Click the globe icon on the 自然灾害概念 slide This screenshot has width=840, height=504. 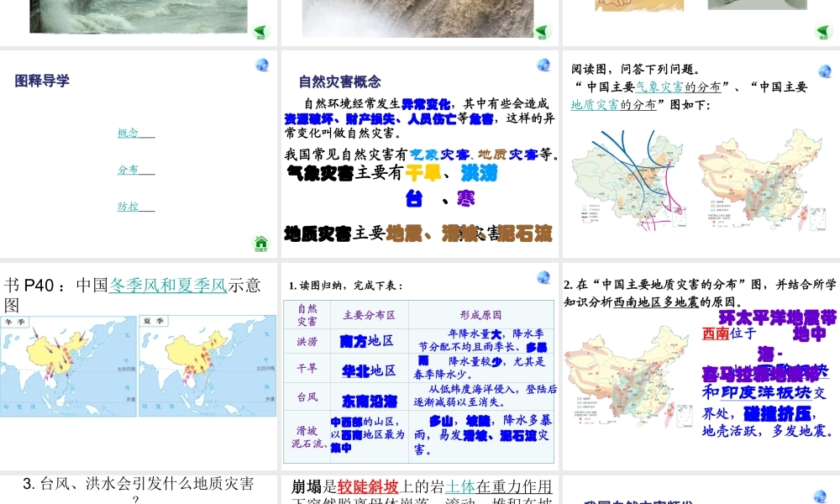point(543,65)
